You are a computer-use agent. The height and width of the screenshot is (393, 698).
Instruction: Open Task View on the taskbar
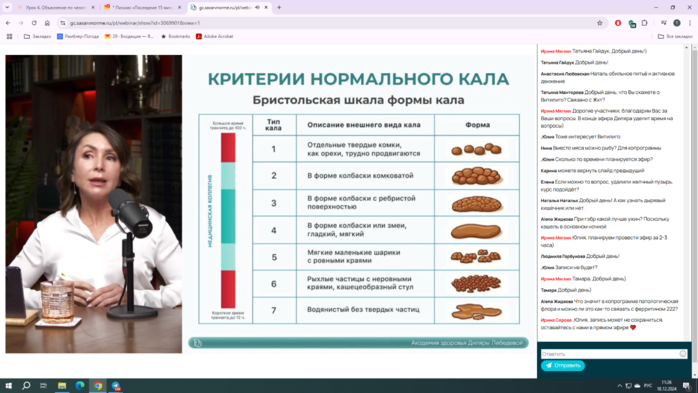tap(43, 386)
